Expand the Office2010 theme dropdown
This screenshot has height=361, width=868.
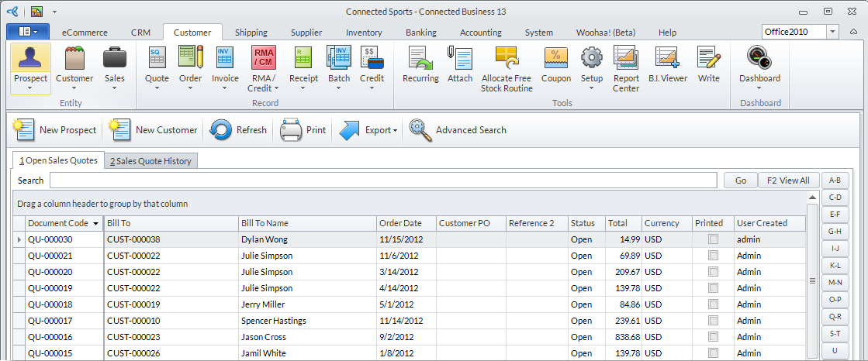pos(832,32)
